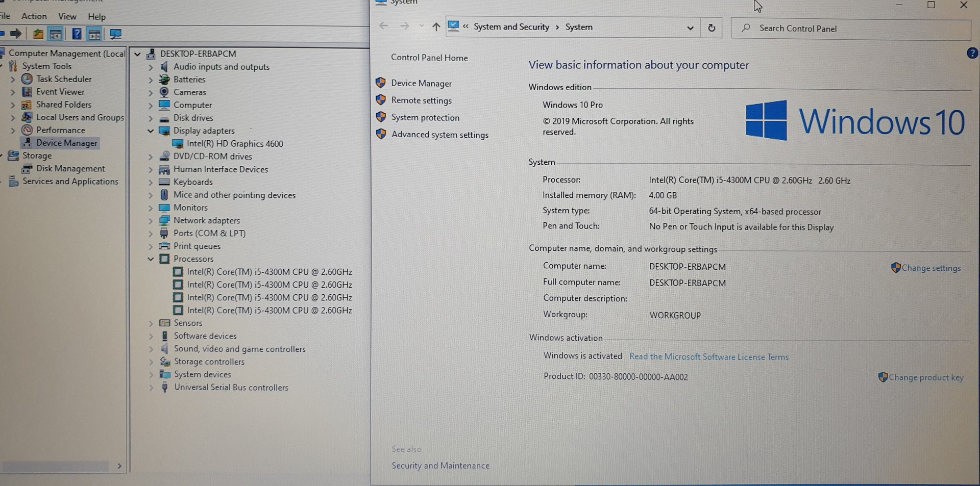Toggle the Show/Hide Console Tree button
The width and height of the screenshot is (980, 486).
pyautogui.click(x=56, y=34)
